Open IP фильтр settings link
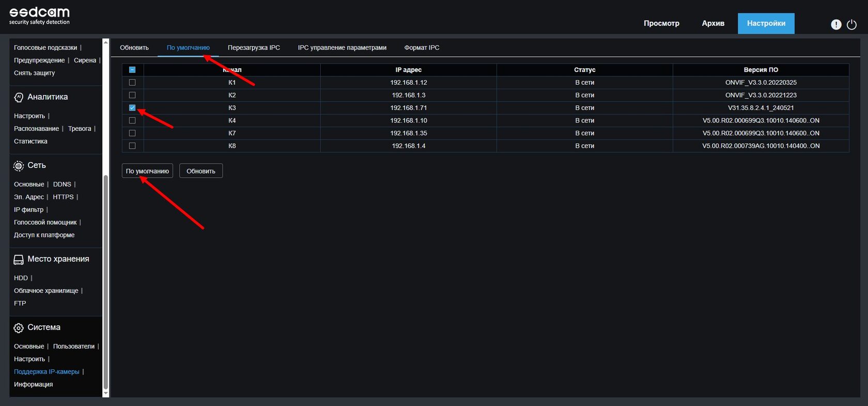Screen dimensions: 868x406 [28, 210]
